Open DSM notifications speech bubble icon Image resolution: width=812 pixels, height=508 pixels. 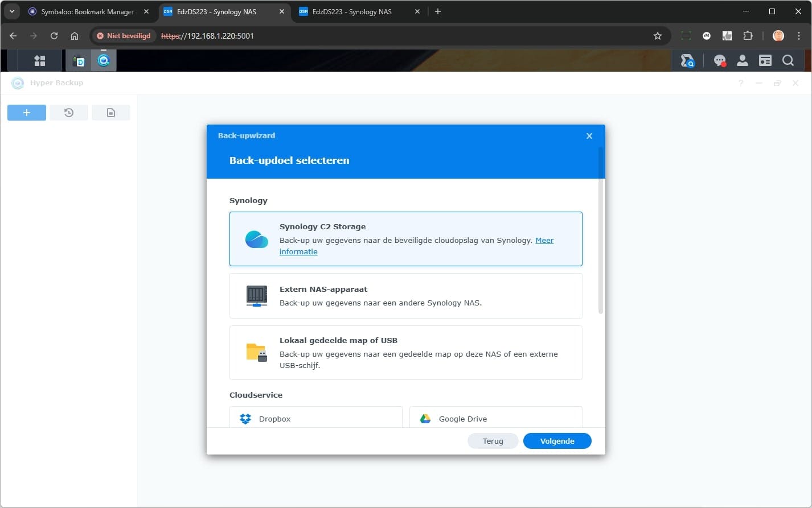point(720,60)
